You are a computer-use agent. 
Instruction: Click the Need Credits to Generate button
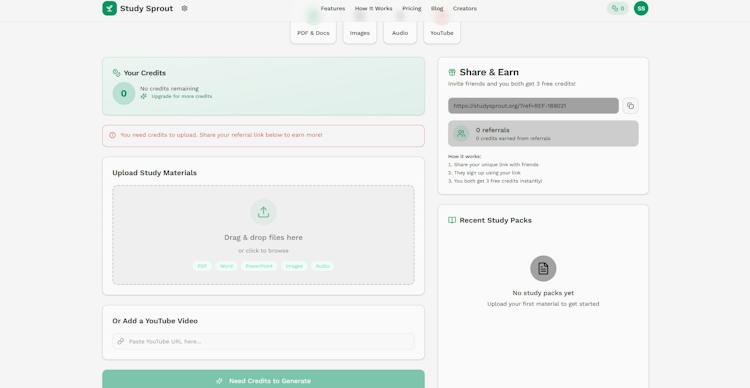(264, 380)
